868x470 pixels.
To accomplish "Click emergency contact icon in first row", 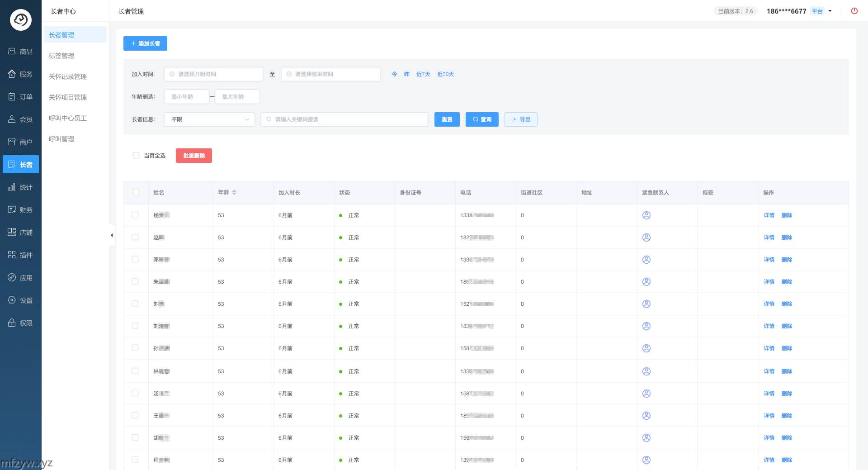I will coord(646,215).
